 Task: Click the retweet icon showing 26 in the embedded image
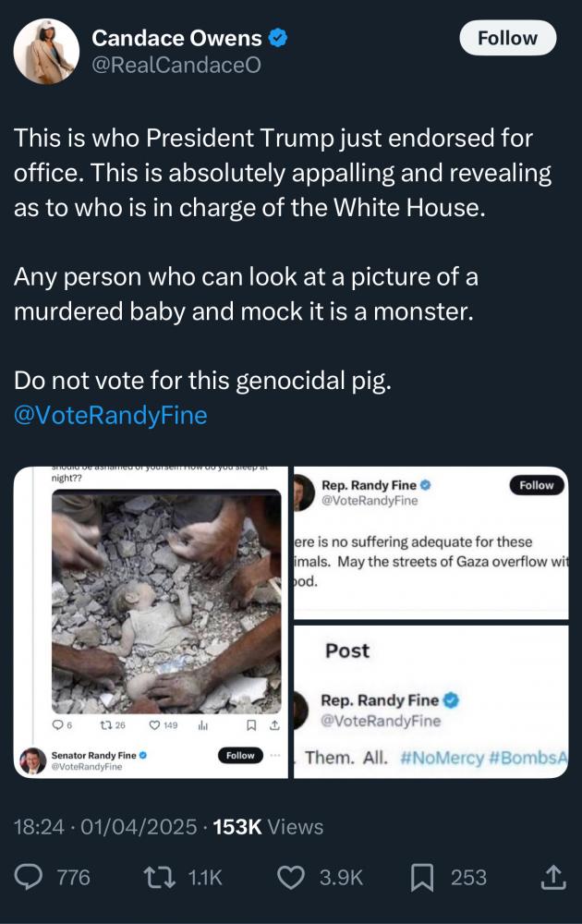pyautogui.click(x=106, y=725)
